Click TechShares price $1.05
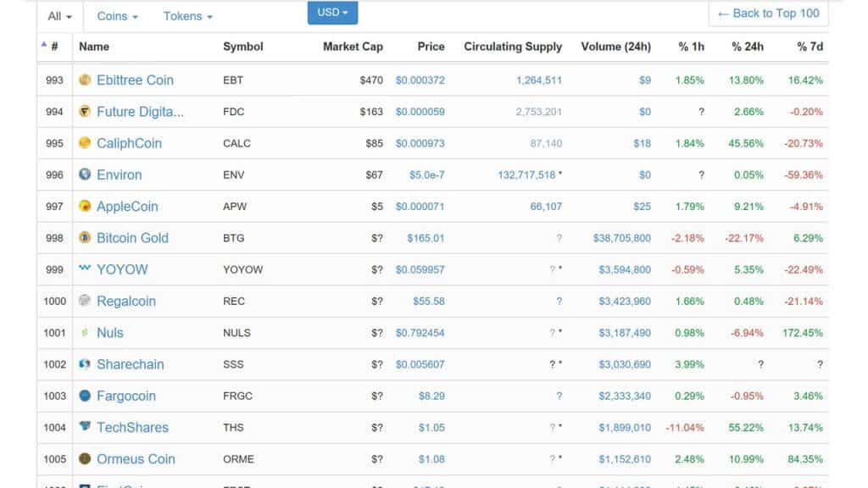The image size is (868, 488). (431, 427)
